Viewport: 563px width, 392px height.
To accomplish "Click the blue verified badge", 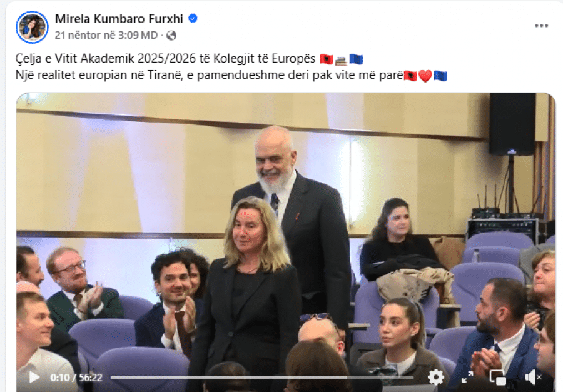I will click(x=193, y=18).
